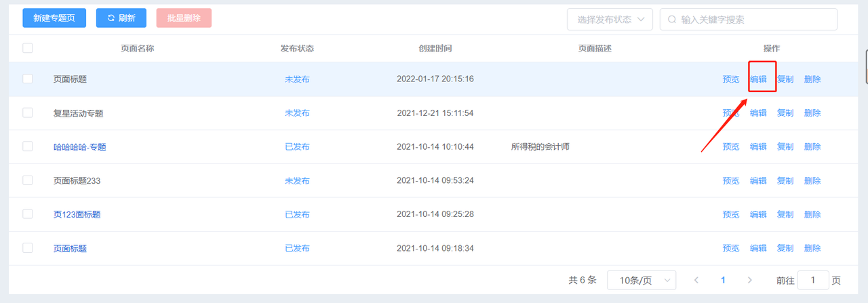Click 复制 for 复星活动专题
The height and width of the screenshot is (303, 868).
pos(785,113)
